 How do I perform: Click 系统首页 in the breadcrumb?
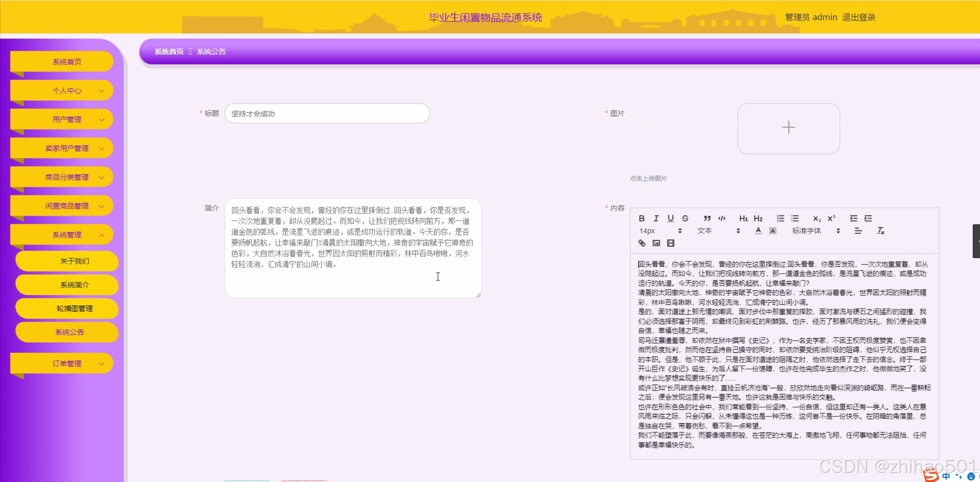(169, 52)
